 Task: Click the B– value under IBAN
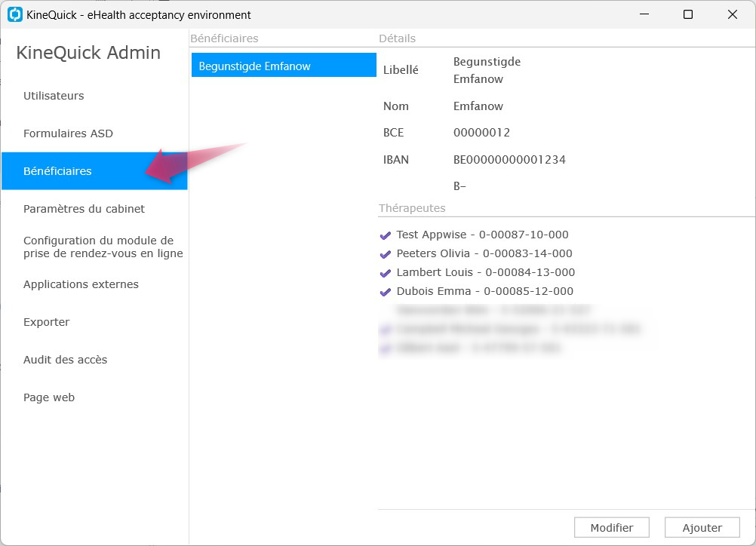(x=459, y=186)
